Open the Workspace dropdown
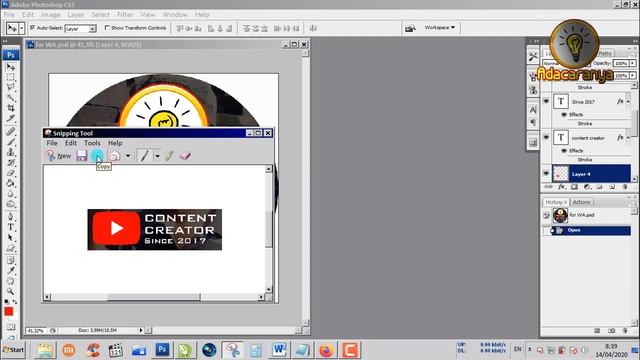The width and height of the screenshot is (640, 360). point(439,28)
